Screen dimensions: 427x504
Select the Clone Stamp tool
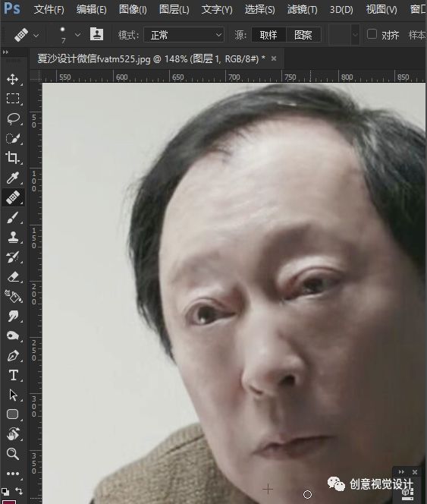[13, 238]
